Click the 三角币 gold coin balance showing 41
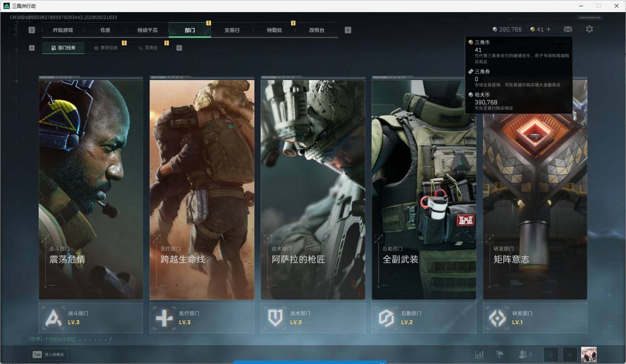Image resolution: width=626 pixels, height=364 pixels. coord(537,29)
